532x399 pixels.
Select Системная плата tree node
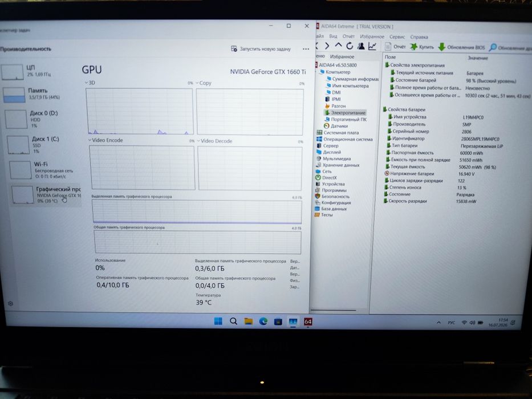[x=338, y=133]
